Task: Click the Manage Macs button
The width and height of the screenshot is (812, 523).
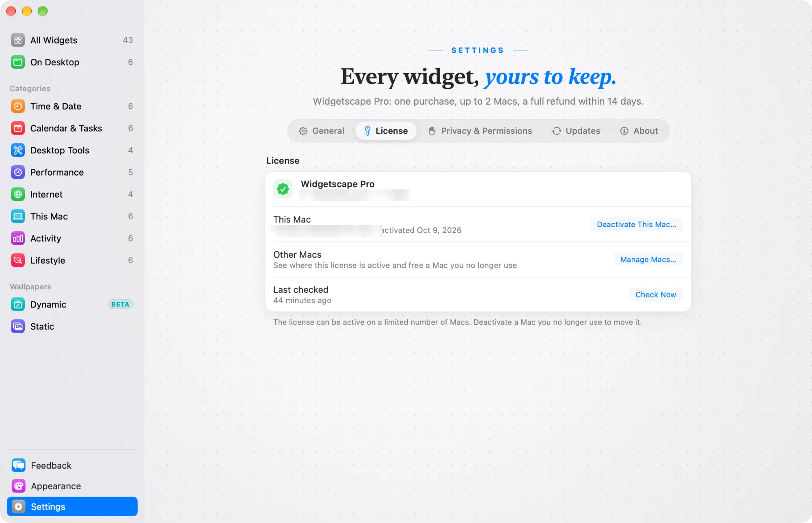Action: (648, 260)
